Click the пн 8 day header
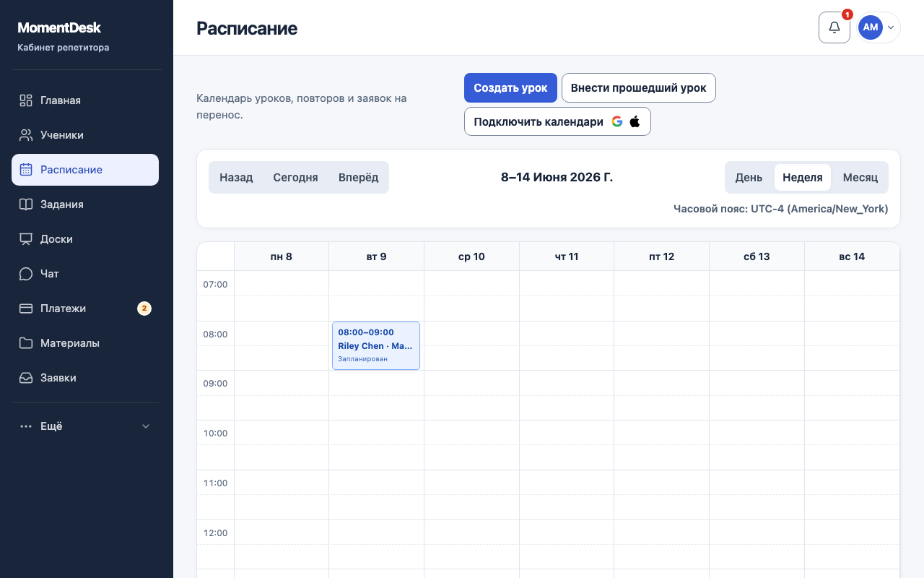Image resolution: width=924 pixels, height=578 pixels. [x=282, y=256]
